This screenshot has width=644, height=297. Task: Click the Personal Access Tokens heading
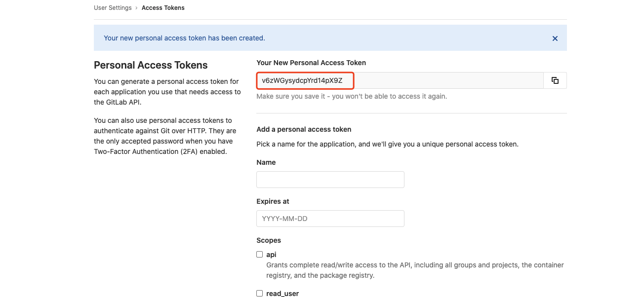151,65
